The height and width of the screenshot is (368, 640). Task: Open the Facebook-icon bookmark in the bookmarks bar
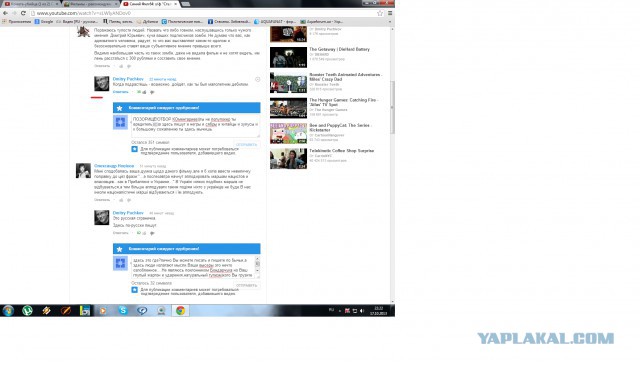[x=229, y=21]
